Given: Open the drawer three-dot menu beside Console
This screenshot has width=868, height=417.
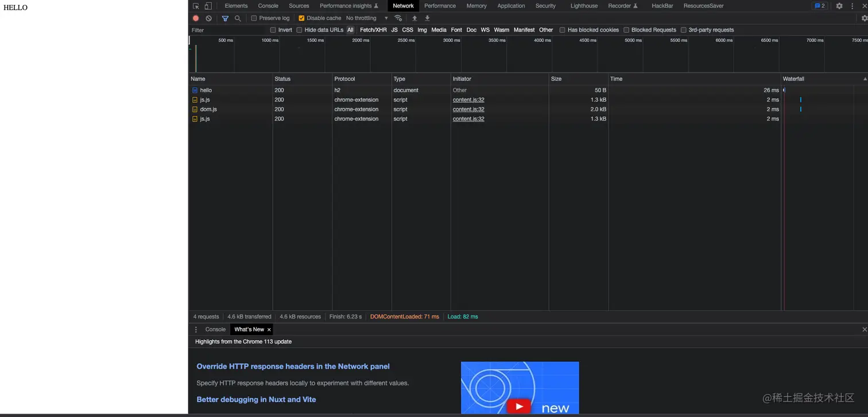Looking at the screenshot, I should tap(196, 329).
